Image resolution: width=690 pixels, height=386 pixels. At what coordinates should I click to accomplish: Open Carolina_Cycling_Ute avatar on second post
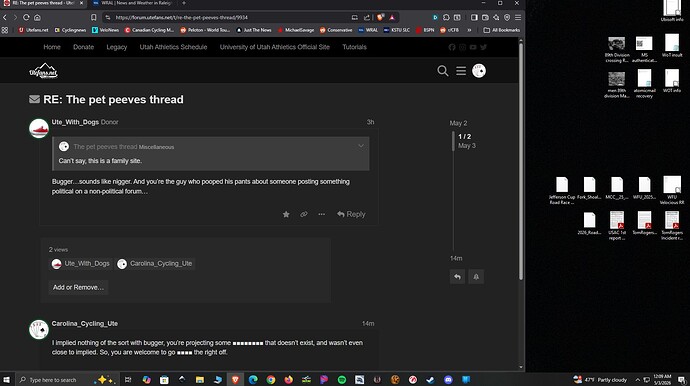[39, 330]
